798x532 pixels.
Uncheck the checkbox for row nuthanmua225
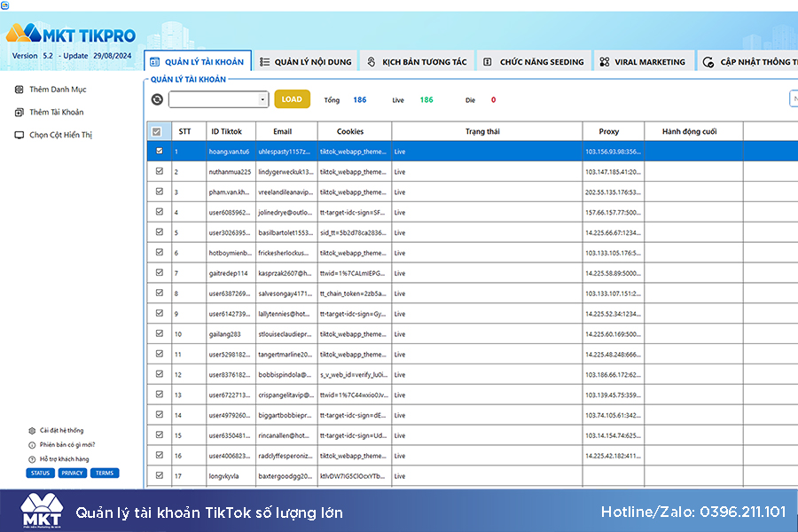tap(160, 171)
